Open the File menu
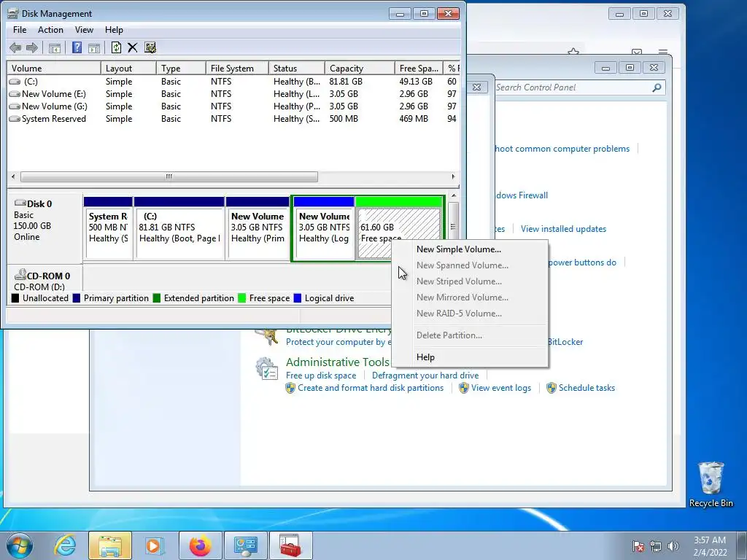 coord(20,29)
